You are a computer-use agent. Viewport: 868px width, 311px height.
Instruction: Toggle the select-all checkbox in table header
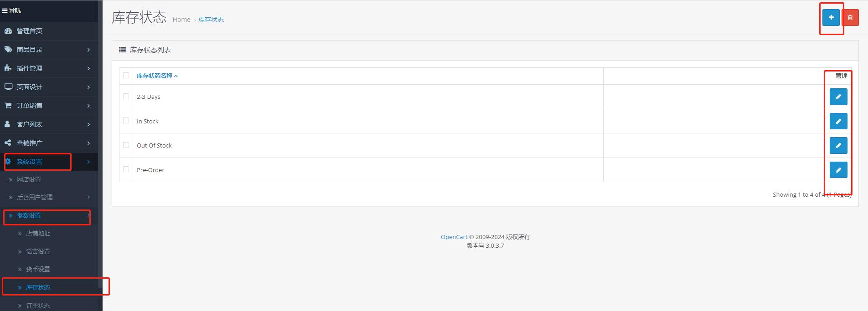[x=126, y=76]
